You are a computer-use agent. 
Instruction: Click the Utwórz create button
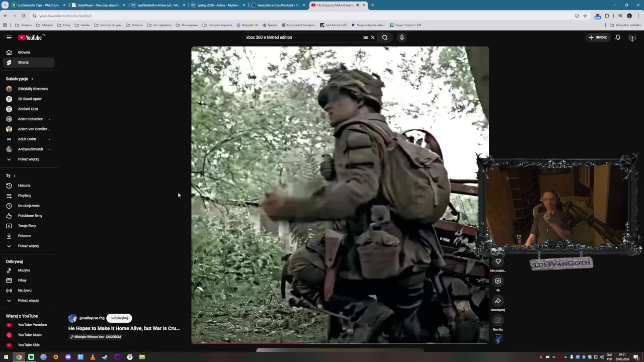598,37
